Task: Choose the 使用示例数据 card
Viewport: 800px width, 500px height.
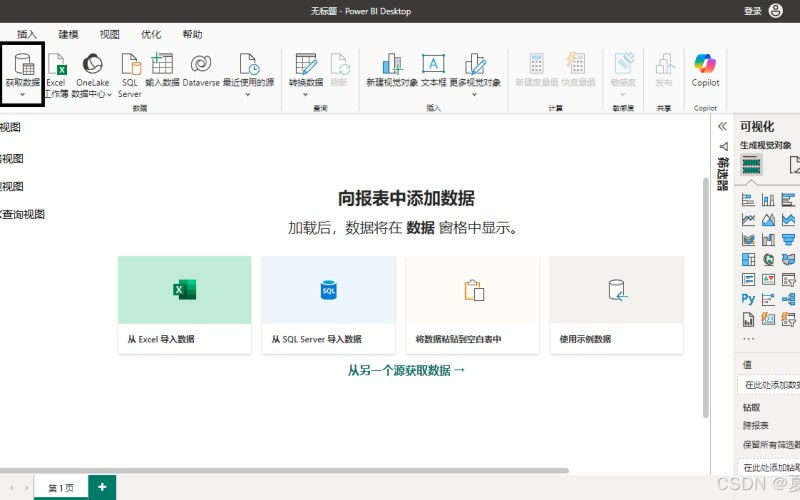Action: [x=616, y=305]
